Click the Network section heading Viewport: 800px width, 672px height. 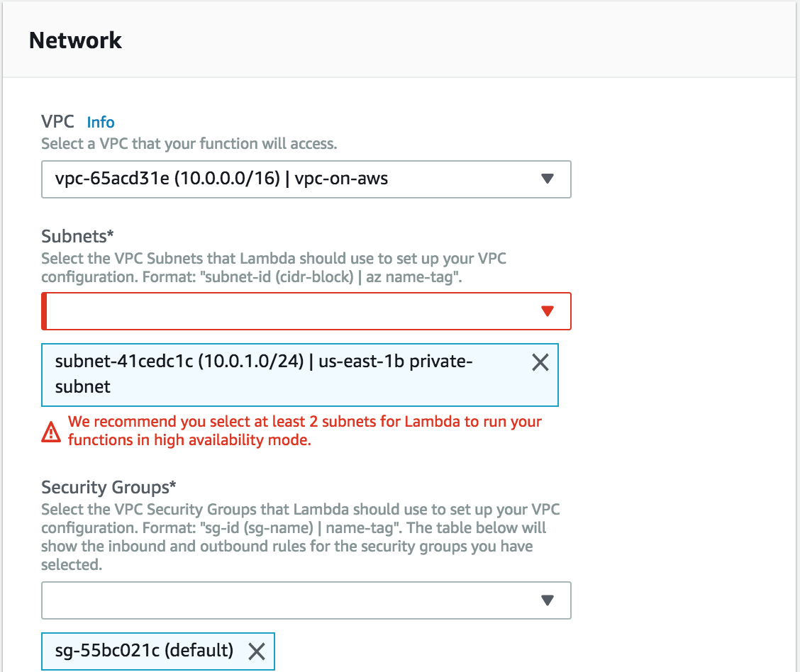74,40
